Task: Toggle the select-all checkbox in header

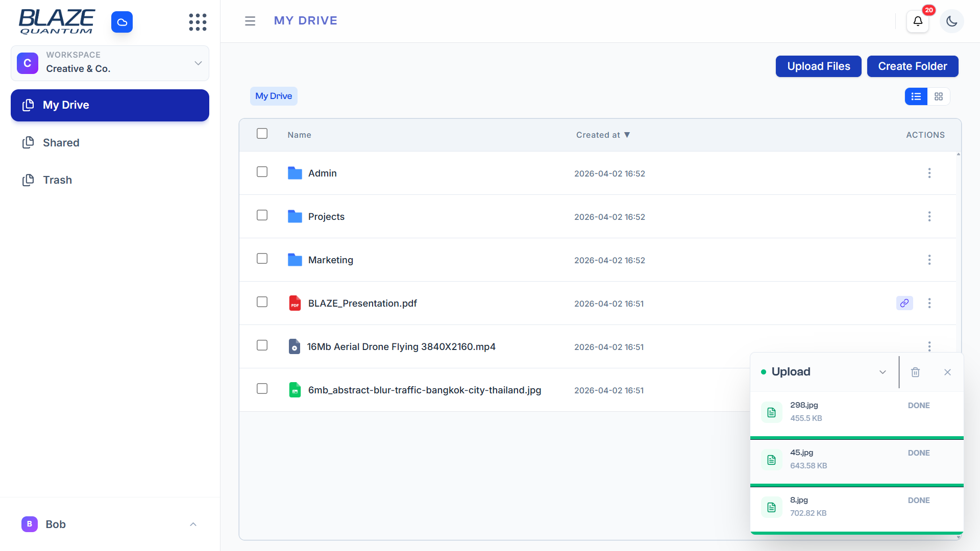Action: click(x=262, y=134)
